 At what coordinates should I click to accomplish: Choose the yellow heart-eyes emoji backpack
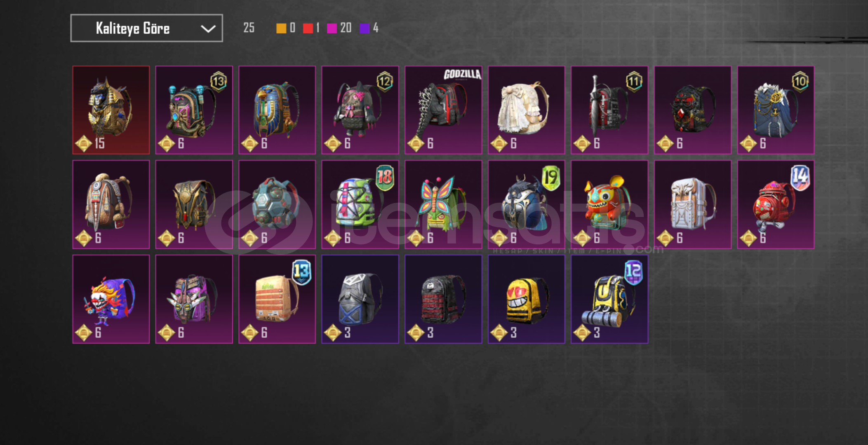point(526,299)
